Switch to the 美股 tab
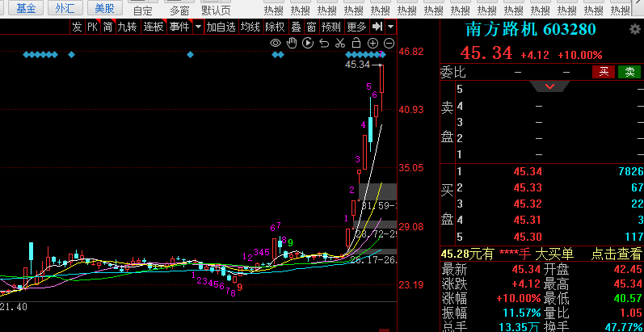644x332 pixels. pyautogui.click(x=104, y=8)
